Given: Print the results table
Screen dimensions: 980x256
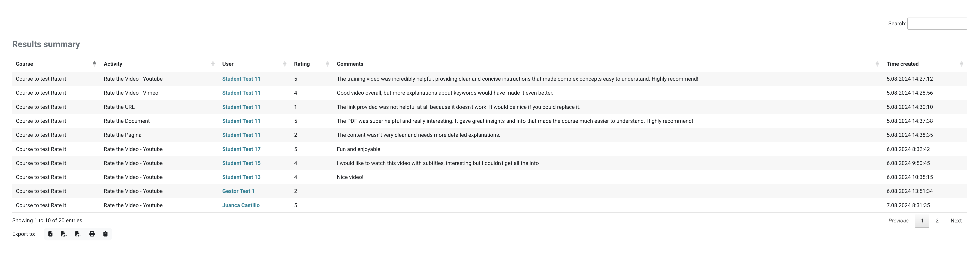Looking at the screenshot, I should [92, 234].
